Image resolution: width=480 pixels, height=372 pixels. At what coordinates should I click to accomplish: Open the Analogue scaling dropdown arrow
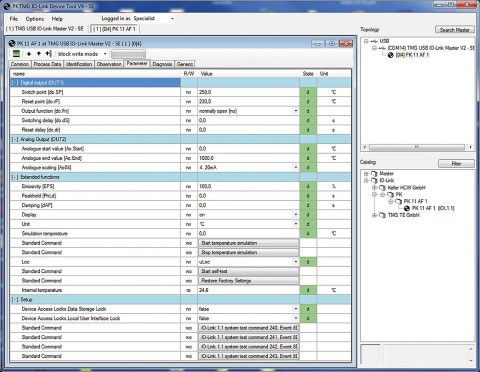295,167
